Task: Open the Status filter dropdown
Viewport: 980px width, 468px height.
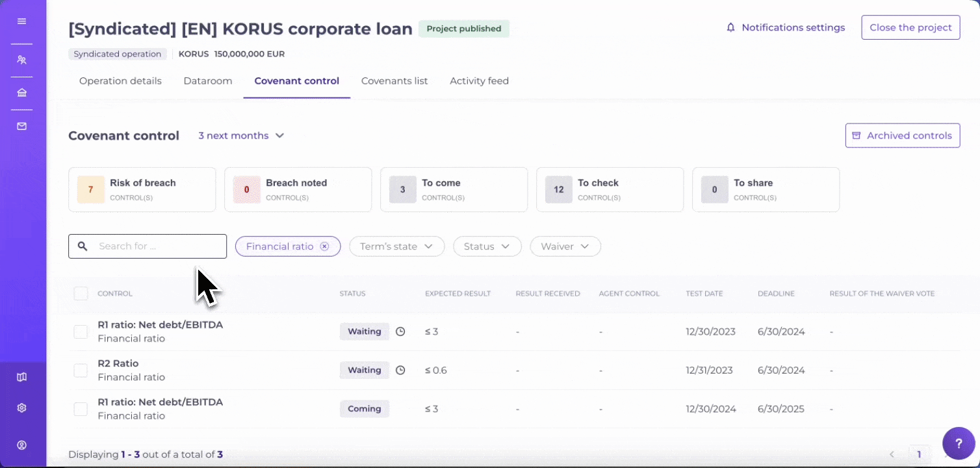Action: (487, 246)
